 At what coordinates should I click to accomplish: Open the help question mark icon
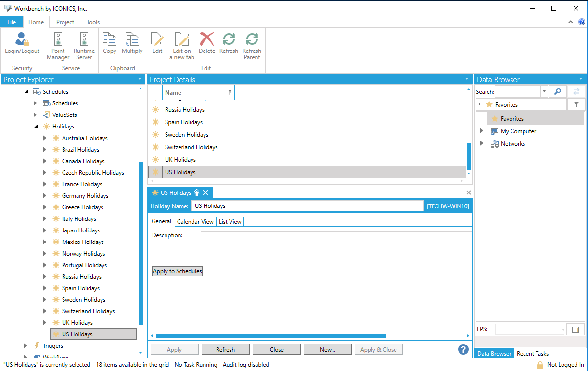pos(463,349)
